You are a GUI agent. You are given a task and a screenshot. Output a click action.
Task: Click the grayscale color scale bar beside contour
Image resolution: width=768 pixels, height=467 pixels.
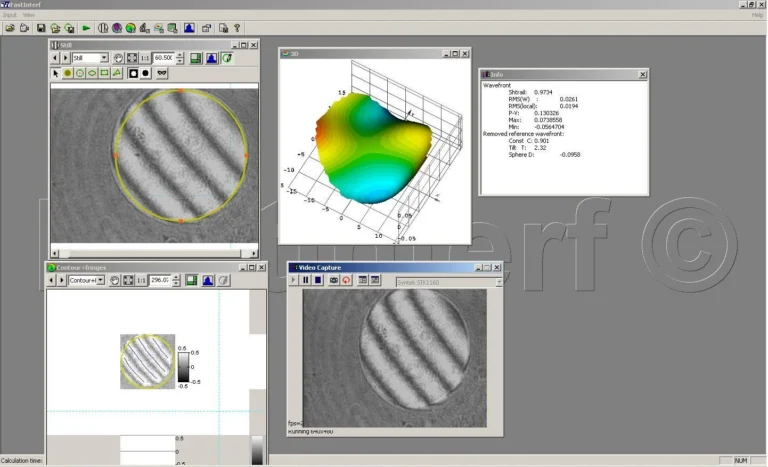coord(183,368)
